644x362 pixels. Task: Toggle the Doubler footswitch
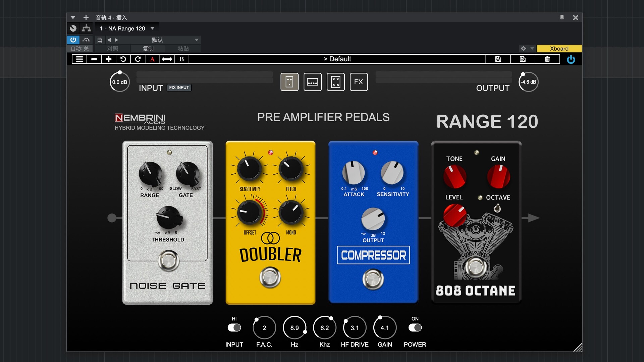[270, 278]
